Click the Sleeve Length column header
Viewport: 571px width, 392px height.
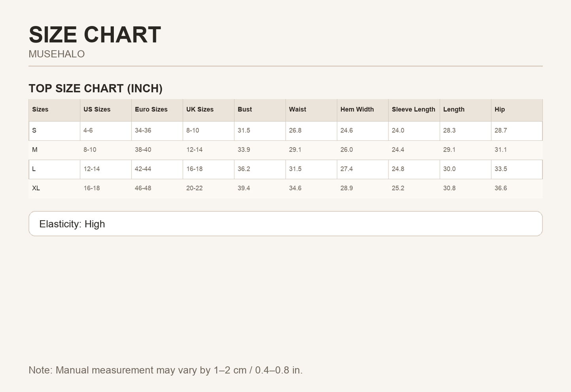(x=413, y=109)
